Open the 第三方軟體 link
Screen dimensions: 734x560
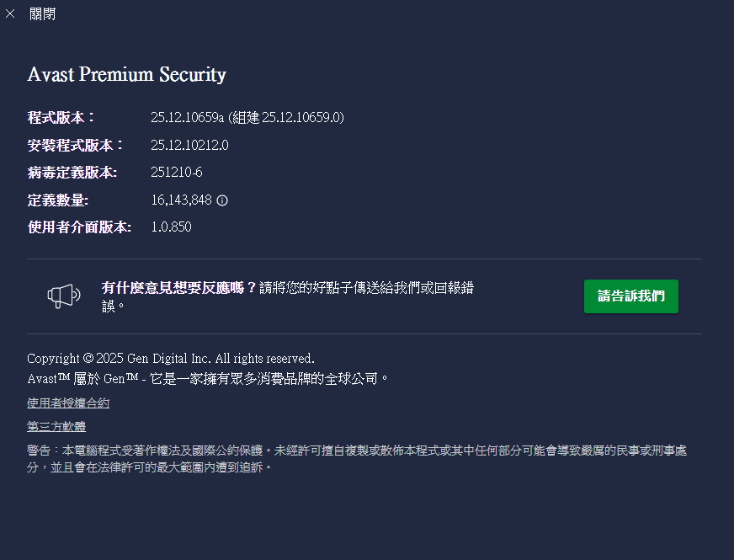click(56, 426)
